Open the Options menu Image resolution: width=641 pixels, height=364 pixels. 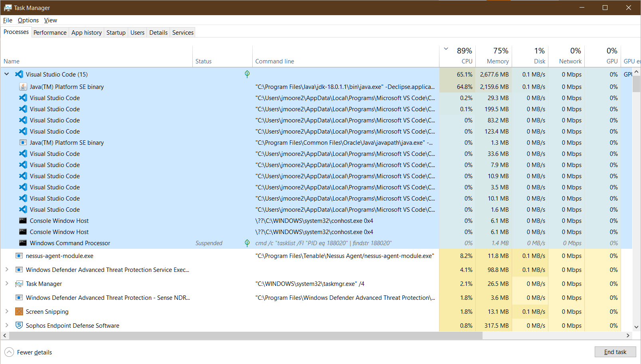tap(28, 20)
